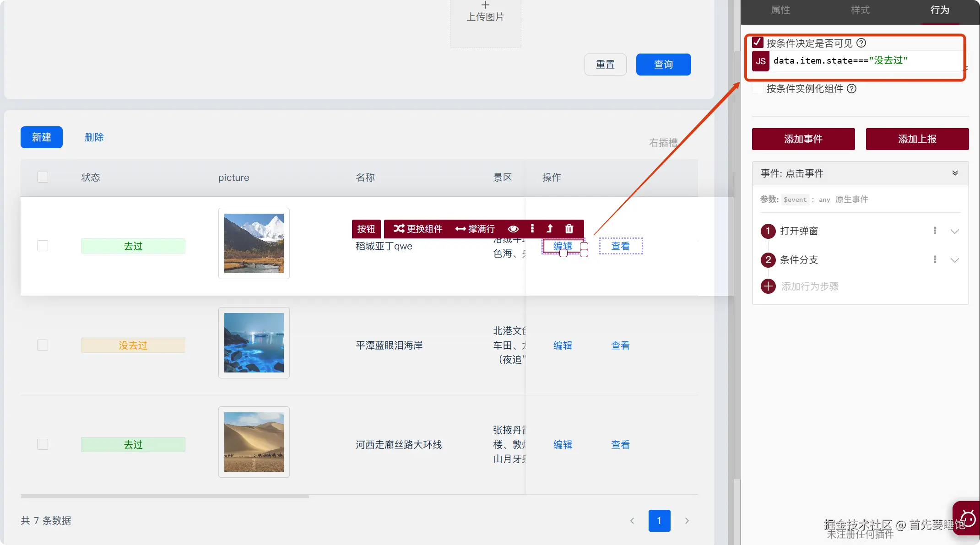Click the help icon beside 按条件实例化组件
The height and width of the screenshot is (545, 980).
[x=851, y=89]
